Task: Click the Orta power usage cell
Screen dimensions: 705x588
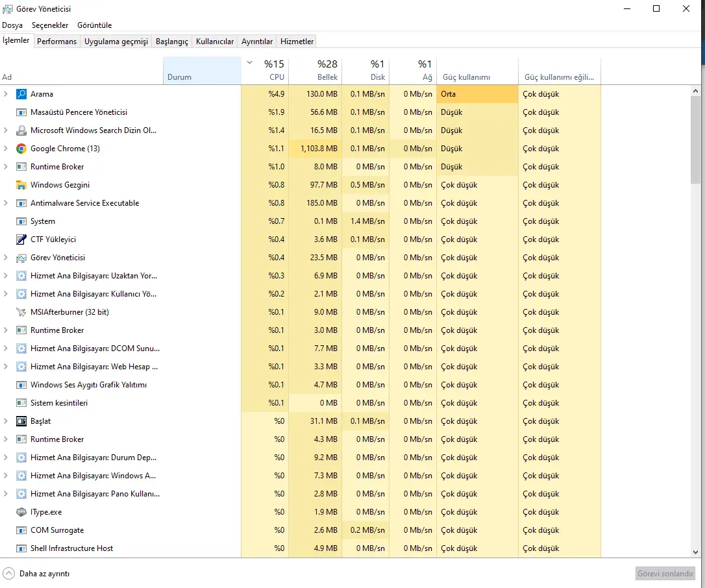Action: click(478, 94)
